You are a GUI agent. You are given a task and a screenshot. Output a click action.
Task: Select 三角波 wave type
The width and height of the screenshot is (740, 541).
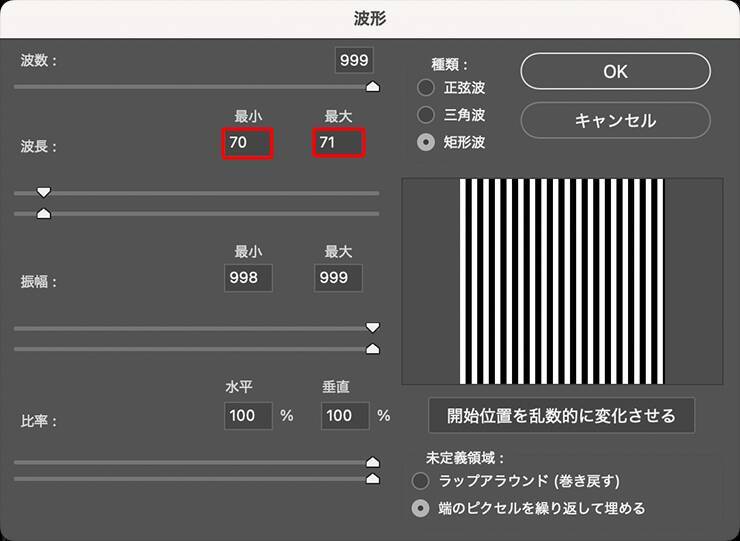[426, 114]
